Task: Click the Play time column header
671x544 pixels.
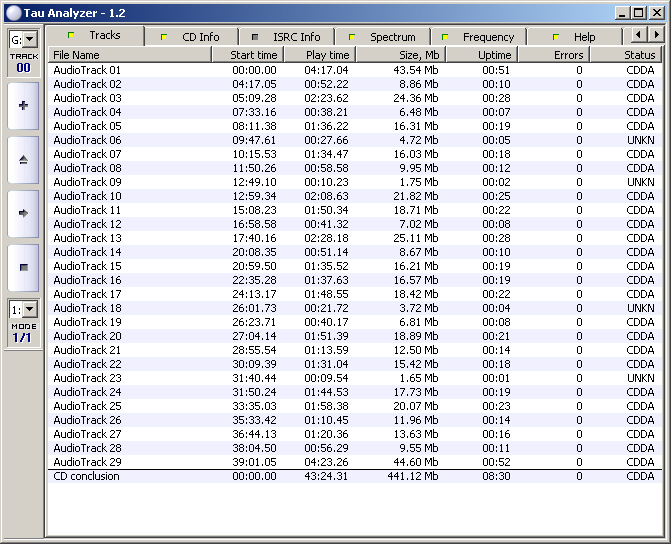Action: tap(318, 55)
